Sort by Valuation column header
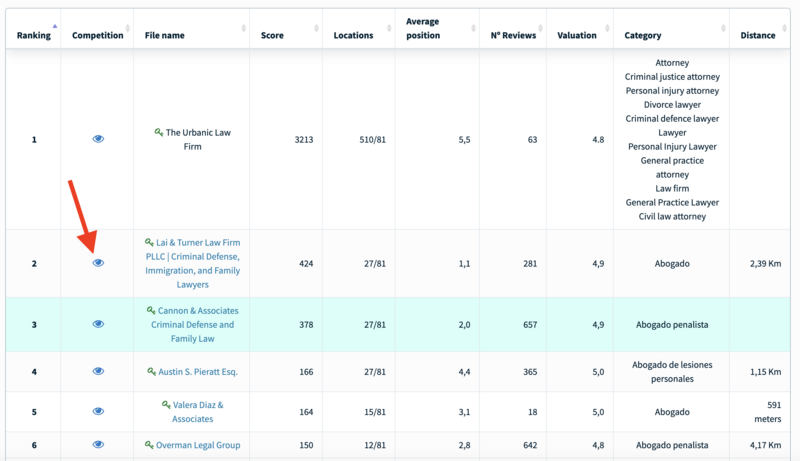The height and width of the screenshot is (461, 800). click(577, 35)
